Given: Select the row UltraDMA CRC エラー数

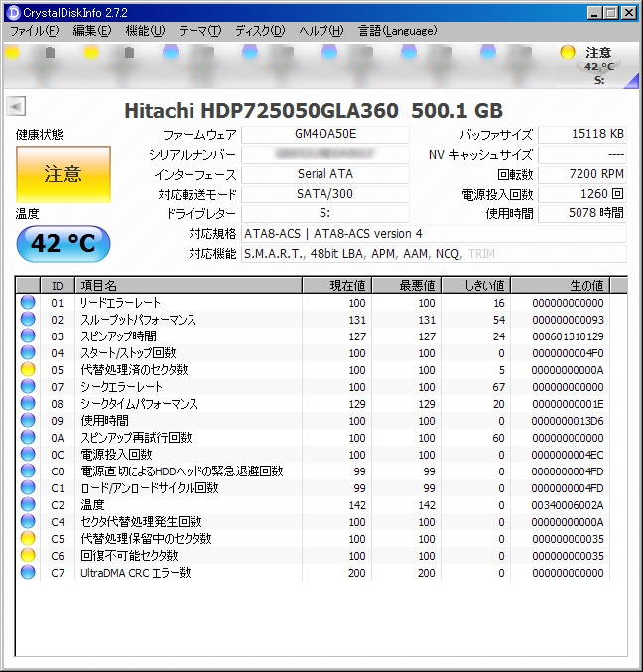Looking at the screenshot, I should pos(313,573).
